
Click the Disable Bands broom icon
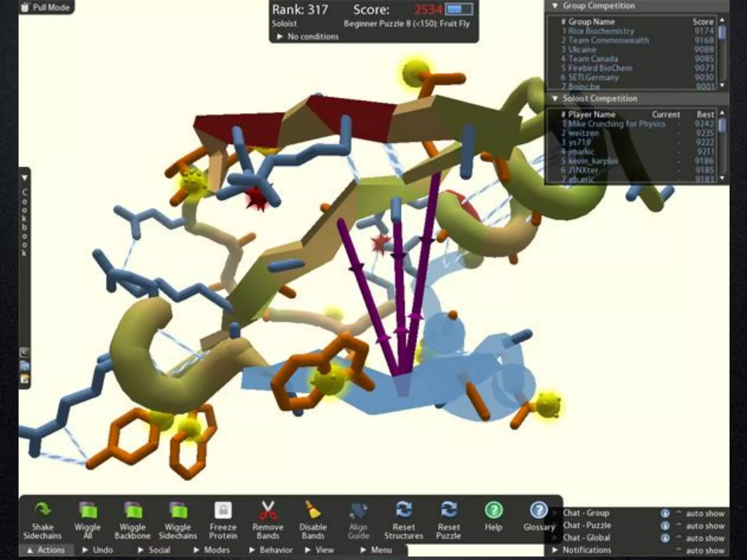tap(313, 510)
